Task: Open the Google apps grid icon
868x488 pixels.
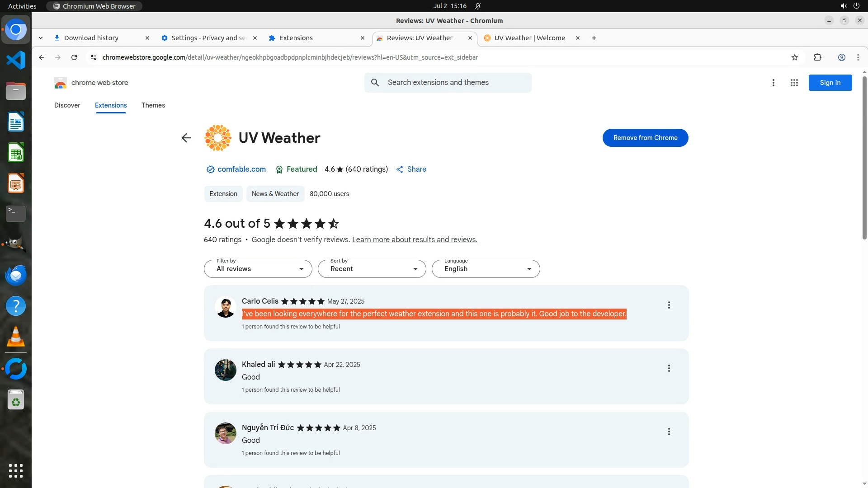Action: [x=794, y=83]
